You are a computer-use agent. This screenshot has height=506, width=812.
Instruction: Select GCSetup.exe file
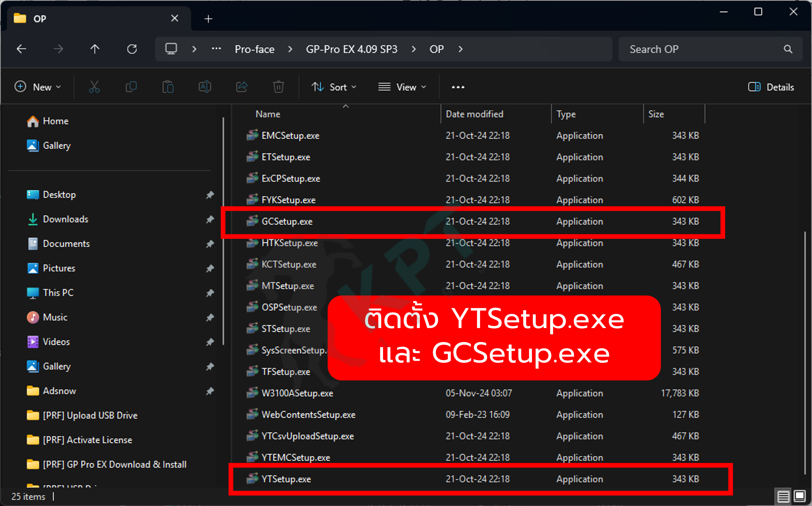pyautogui.click(x=473, y=221)
